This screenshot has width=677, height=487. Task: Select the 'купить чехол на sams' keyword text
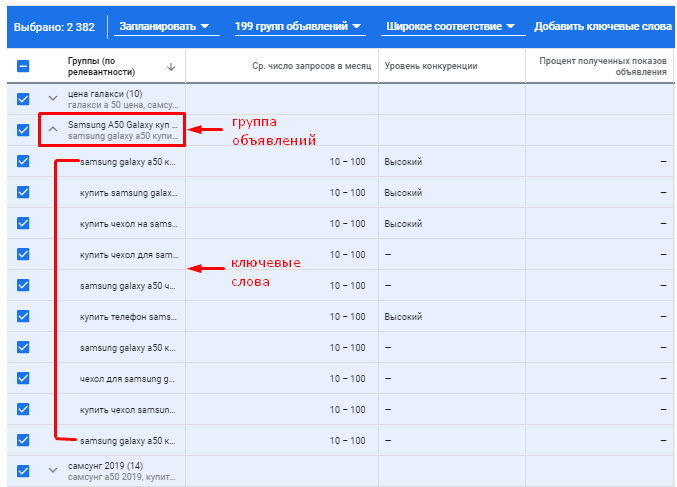coord(128,223)
